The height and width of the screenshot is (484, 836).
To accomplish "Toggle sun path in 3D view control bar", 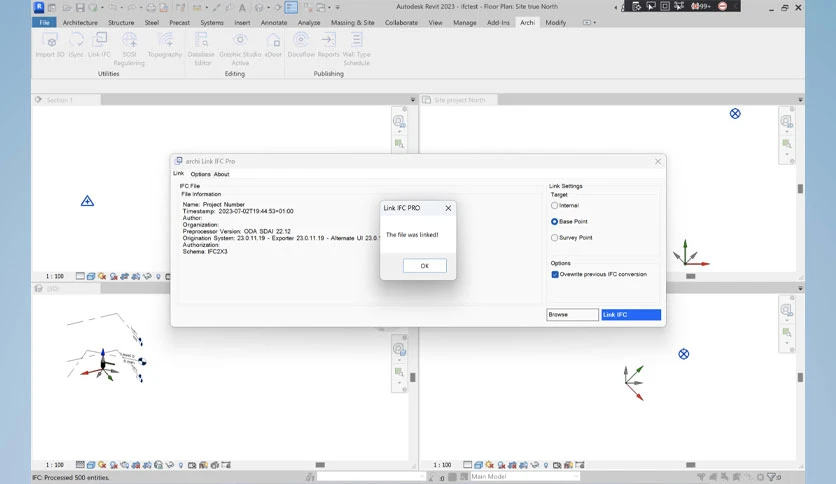I will pos(102,465).
